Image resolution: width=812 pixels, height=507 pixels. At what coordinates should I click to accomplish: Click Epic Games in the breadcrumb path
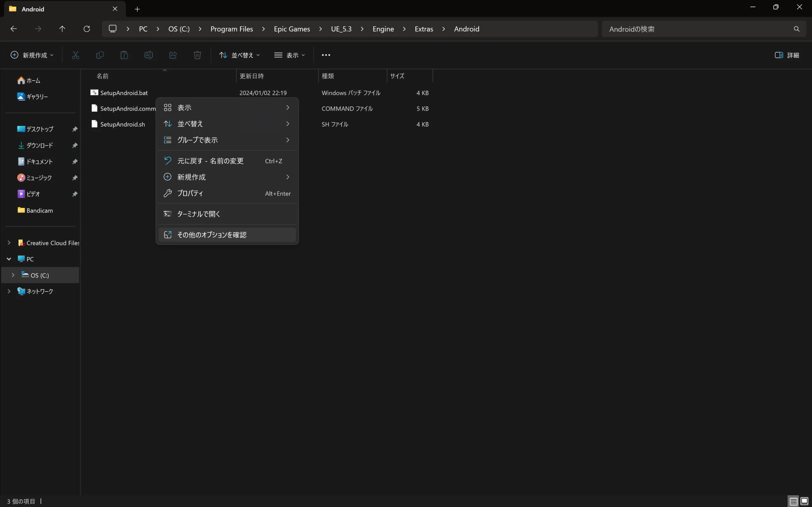click(291, 29)
